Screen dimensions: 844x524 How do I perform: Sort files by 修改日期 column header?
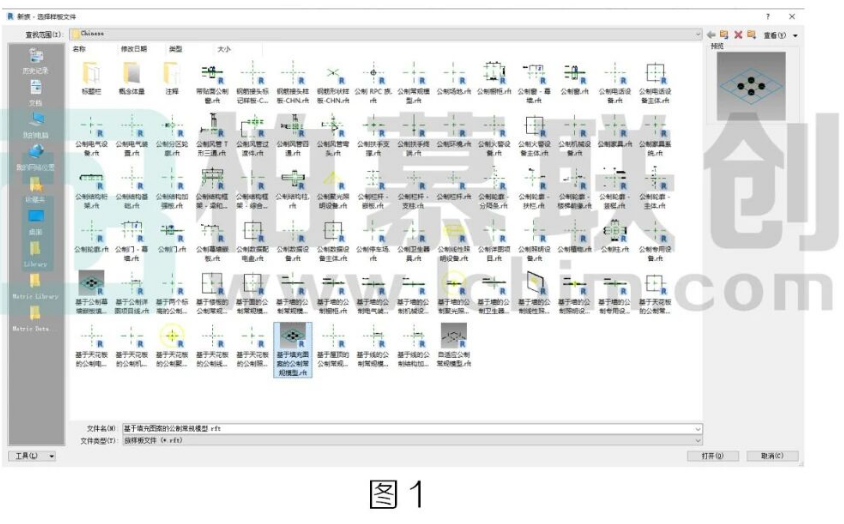[134, 48]
